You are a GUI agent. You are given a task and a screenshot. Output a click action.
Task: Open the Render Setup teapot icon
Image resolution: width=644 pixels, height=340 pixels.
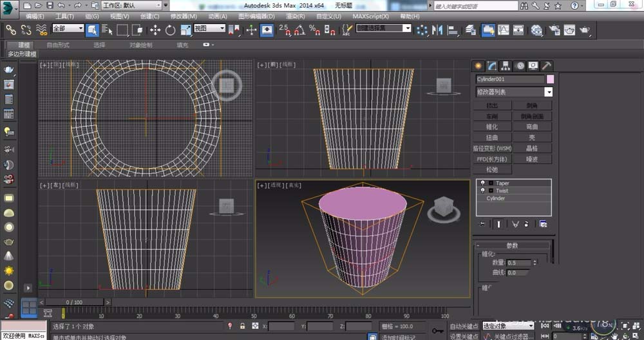pos(553,30)
